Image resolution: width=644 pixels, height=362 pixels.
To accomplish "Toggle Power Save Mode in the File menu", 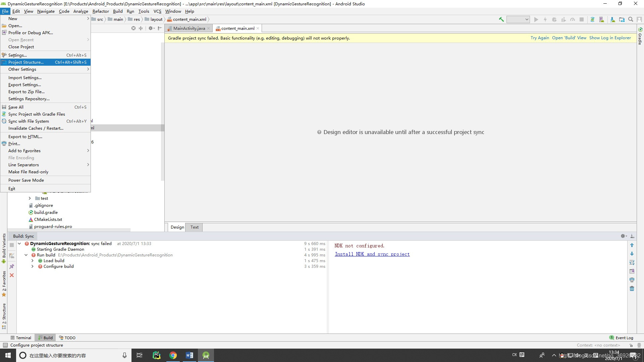I will click(45, 180).
